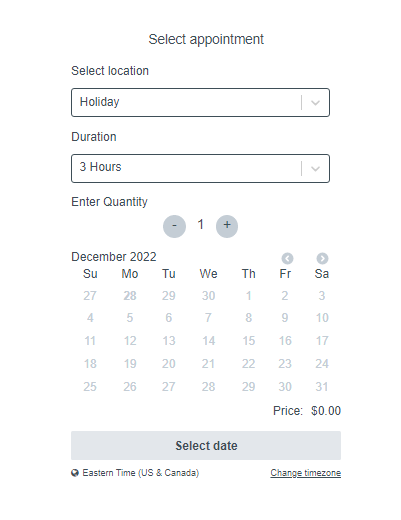This screenshot has height=520, width=401.
Task: Select December 20 in the Tuesday column
Action: point(169,364)
